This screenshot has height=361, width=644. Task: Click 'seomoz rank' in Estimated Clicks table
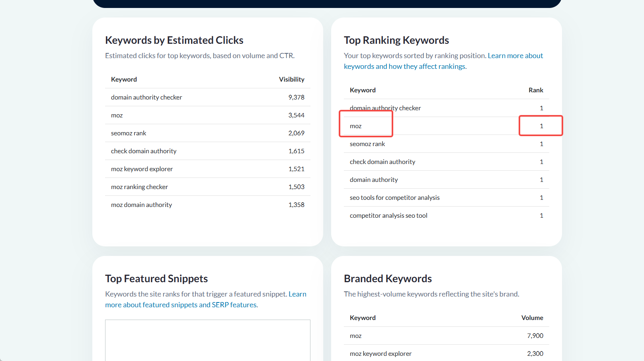click(x=129, y=133)
